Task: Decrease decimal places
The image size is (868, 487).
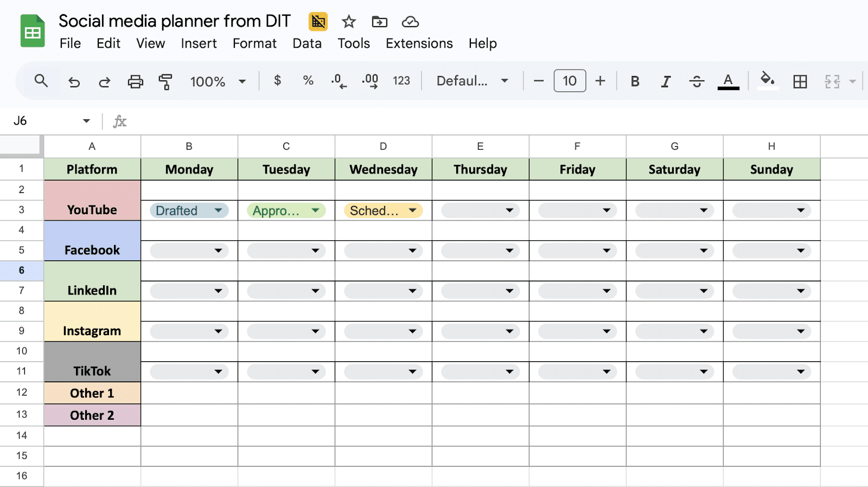Action: click(339, 81)
